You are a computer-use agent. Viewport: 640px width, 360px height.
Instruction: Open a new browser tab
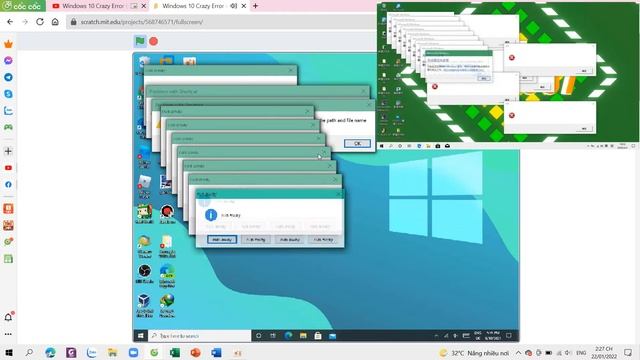pyautogui.click(x=256, y=6)
